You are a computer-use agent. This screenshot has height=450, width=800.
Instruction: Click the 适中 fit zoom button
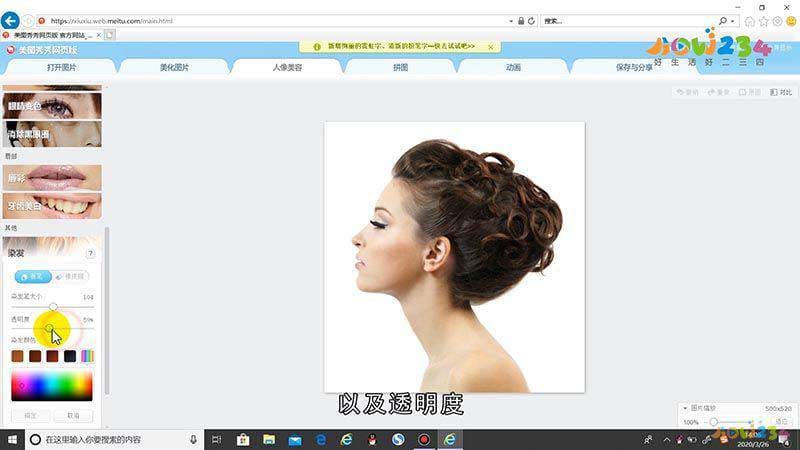(x=782, y=421)
